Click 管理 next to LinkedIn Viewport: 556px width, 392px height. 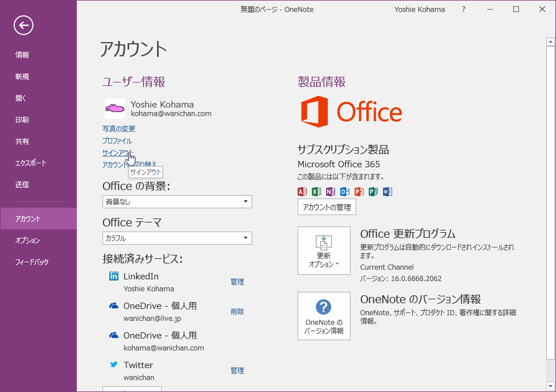click(237, 282)
